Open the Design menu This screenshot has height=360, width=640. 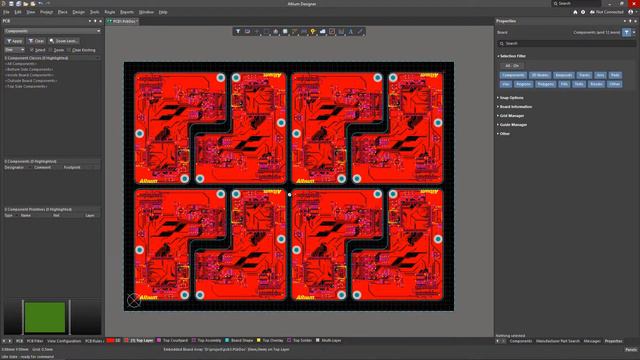(78, 12)
